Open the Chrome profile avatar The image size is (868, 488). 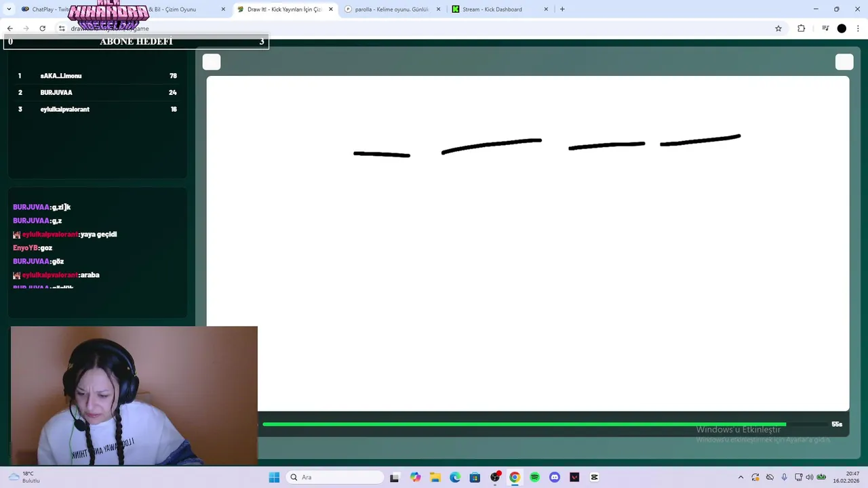tap(842, 28)
